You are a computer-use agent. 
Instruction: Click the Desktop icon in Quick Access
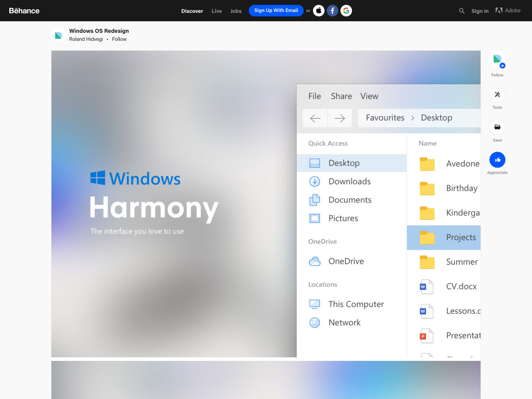(x=314, y=163)
